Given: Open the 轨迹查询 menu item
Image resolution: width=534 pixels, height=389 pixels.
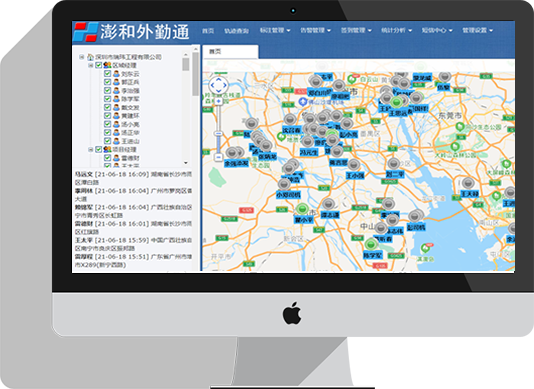Looking at the screenshot, I should pos(236,31).
